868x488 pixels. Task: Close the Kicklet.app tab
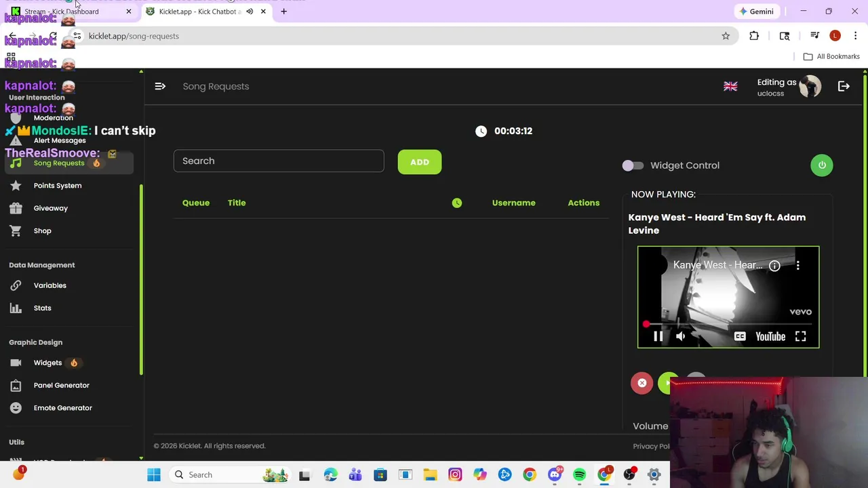pos(263,12)
